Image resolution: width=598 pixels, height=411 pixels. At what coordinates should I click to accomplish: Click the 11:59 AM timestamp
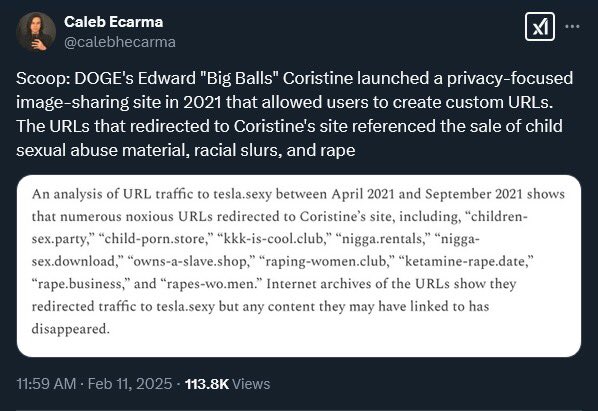[x=46, y=384]
